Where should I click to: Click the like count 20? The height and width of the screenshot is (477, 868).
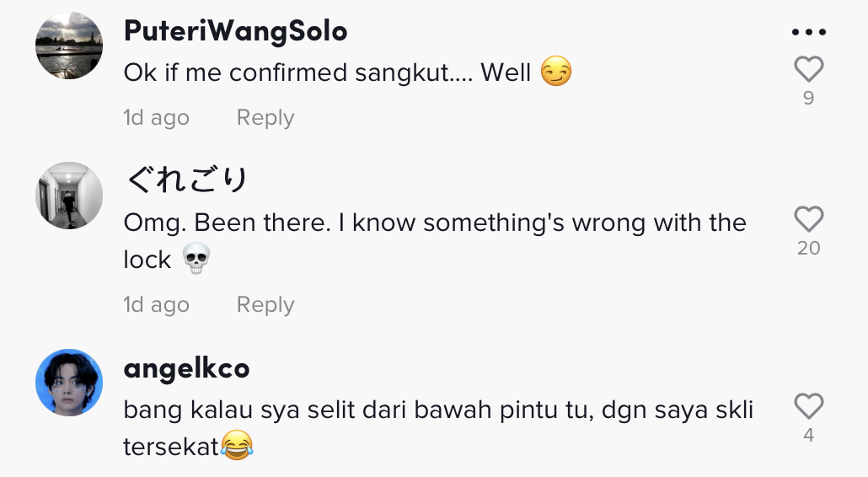coord(808,249)
